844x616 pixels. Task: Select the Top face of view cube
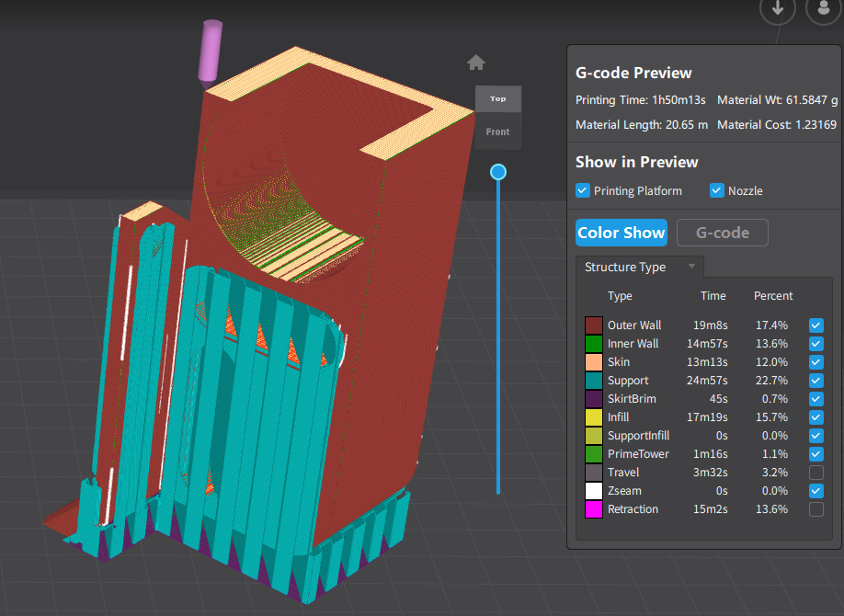497,98
